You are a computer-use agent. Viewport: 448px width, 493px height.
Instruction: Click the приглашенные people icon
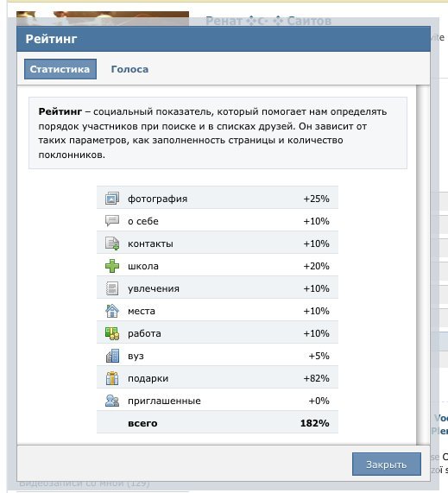click(x=112, y=401)
